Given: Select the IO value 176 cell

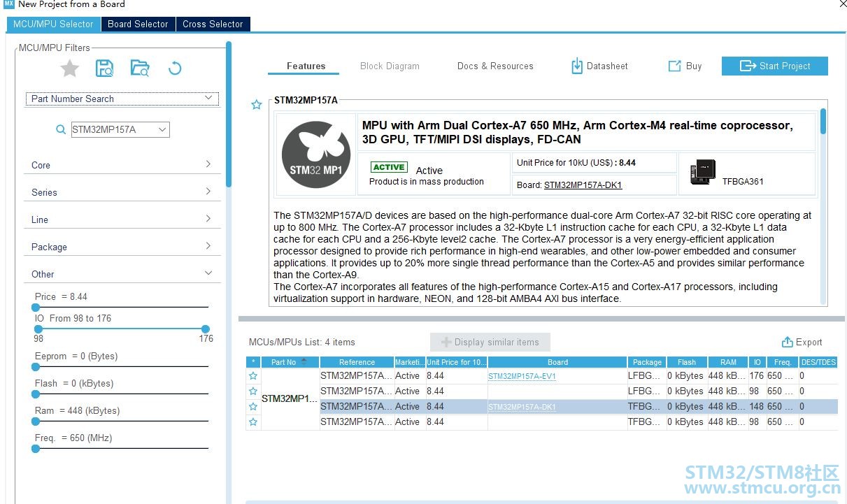Looking at the screenshot, I should pos(757,376).
